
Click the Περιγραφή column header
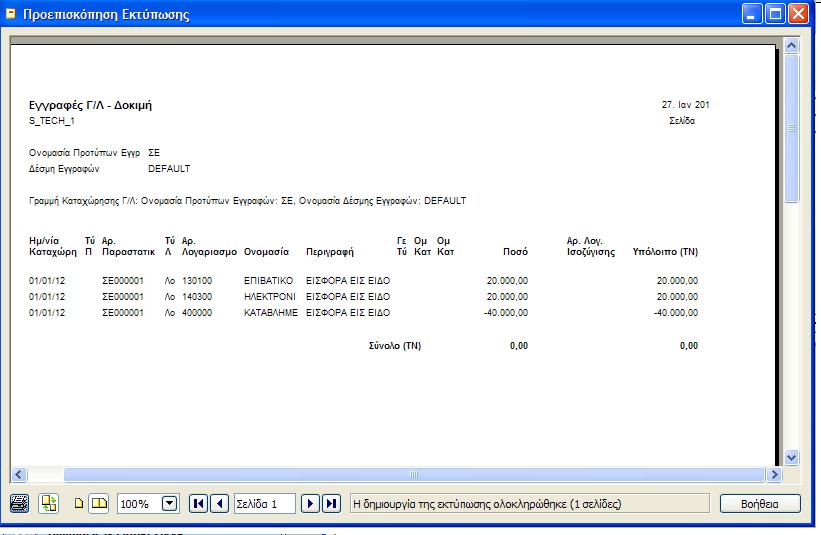click(330, 252)
